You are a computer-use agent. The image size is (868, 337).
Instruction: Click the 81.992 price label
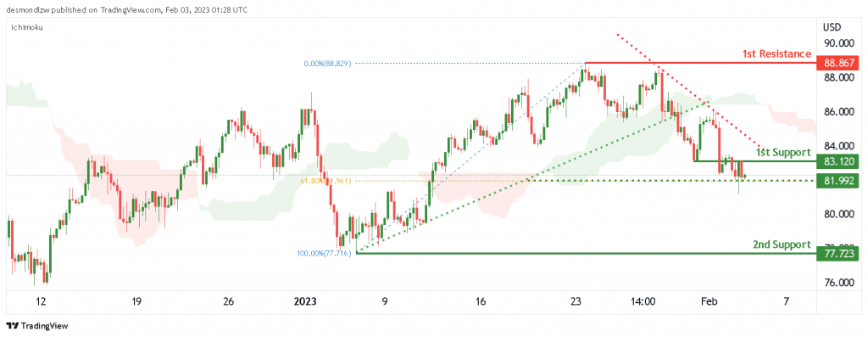839,180
